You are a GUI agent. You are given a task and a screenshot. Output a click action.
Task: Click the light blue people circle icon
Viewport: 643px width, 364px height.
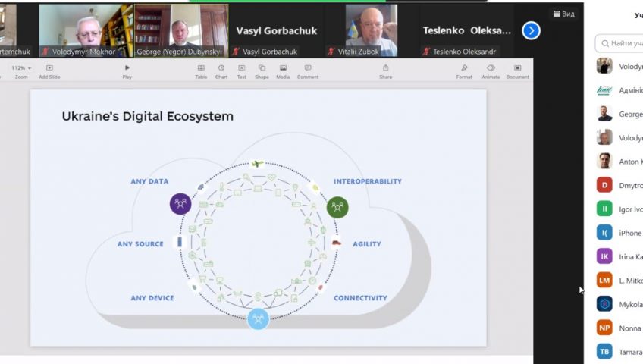coord(258,319)
